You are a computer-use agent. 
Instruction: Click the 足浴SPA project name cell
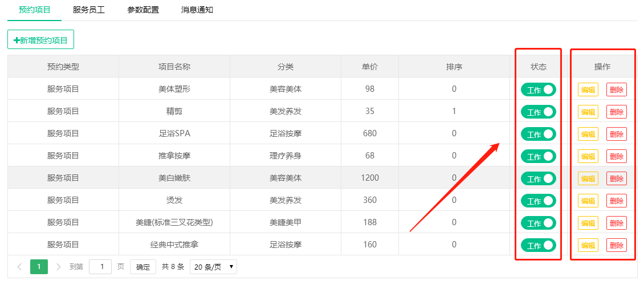coord(174,133)
